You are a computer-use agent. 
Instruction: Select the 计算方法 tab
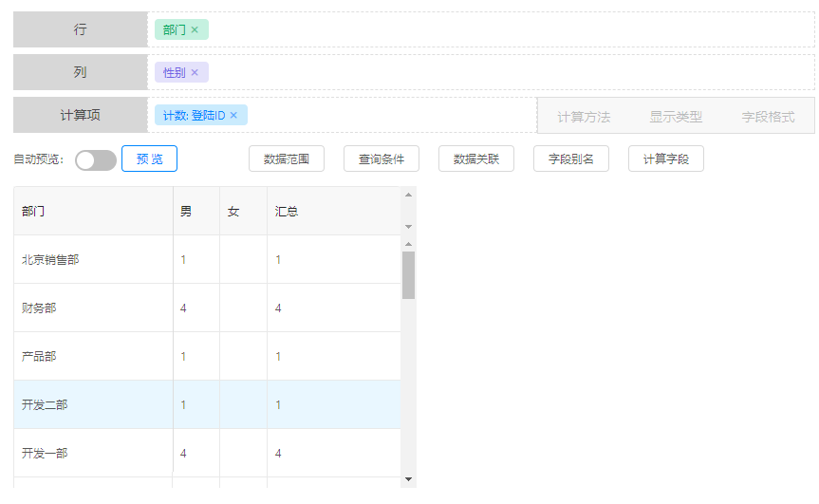584,117
